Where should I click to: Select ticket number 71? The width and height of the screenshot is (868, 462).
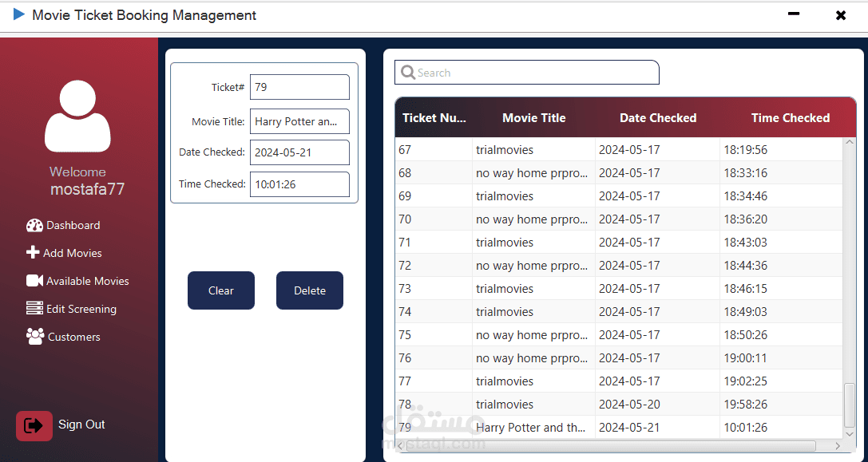coord(405,243)
